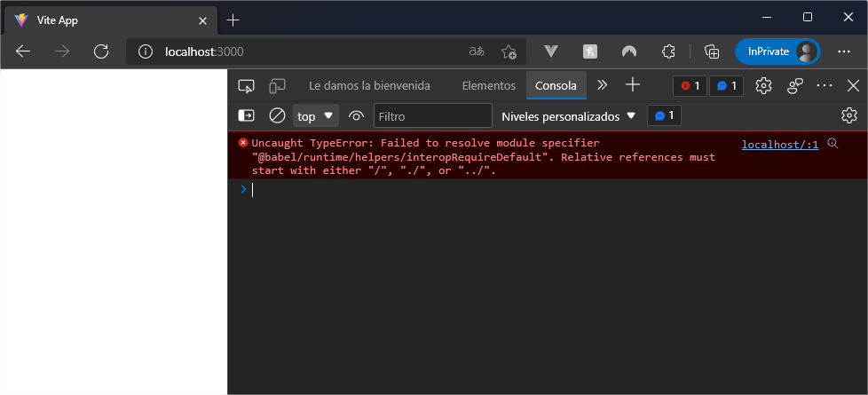Go forward using the browser forward arrow
The height and width of the screenshot is (395, 868).
coord(62,51)
